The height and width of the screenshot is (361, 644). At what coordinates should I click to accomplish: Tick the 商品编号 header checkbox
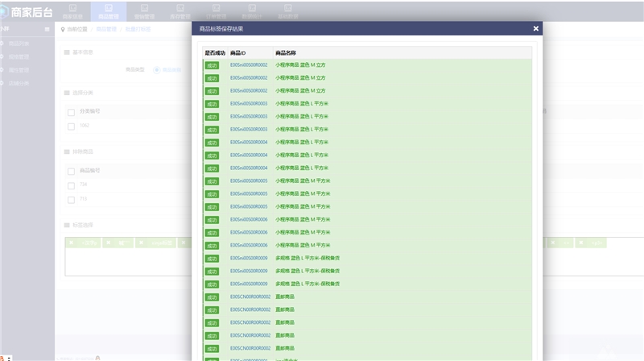pyautogui.click(x=71, y=171)
